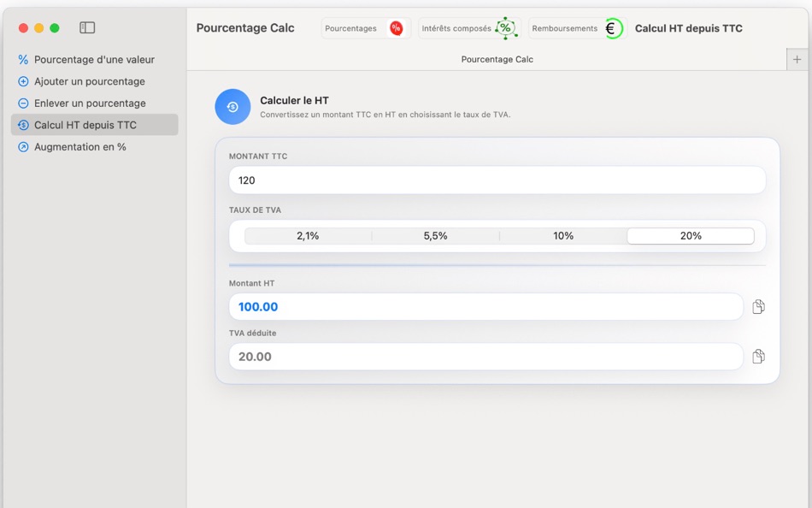Click the blue Calculer le HT icon
Screen dimensions: 812x508
(232, 107)
